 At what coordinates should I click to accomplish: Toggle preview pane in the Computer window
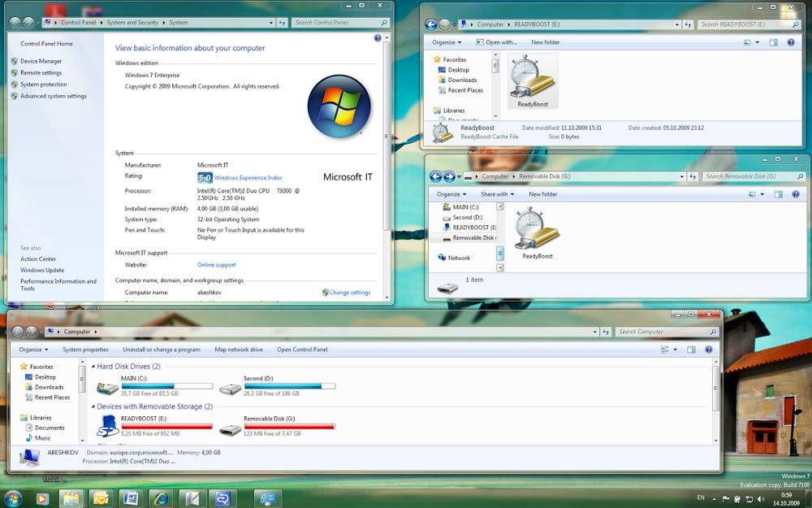691,350
